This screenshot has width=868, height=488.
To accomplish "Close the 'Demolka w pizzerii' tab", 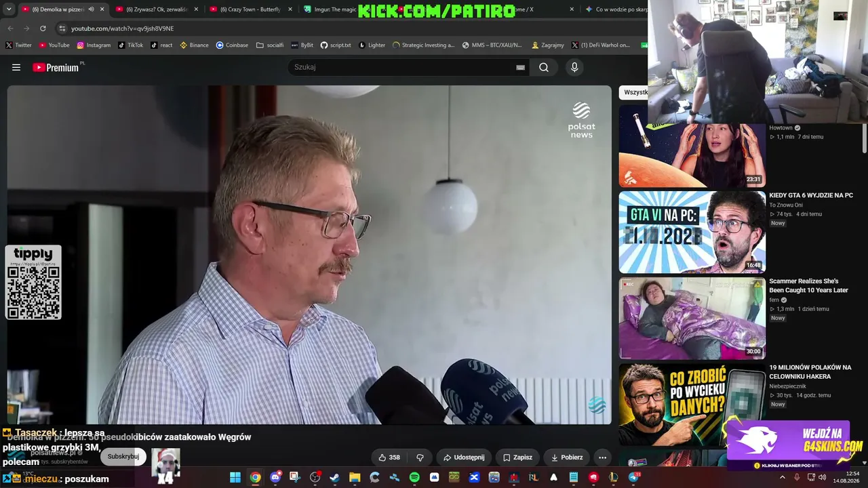I will [102, 9].
